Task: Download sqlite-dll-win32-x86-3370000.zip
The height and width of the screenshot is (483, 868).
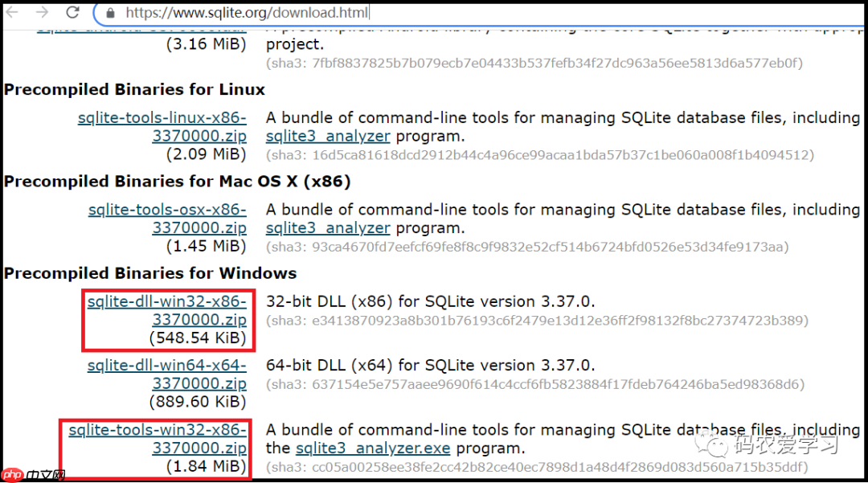Action: click(166, 310)
